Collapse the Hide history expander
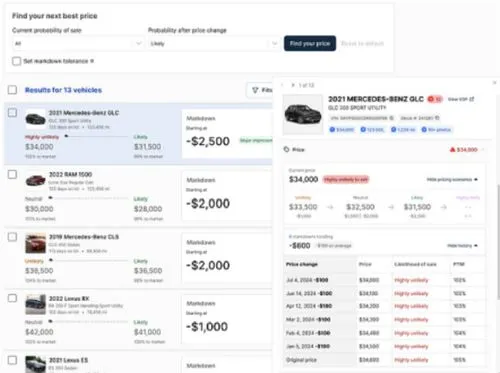 tap(462, 246)
